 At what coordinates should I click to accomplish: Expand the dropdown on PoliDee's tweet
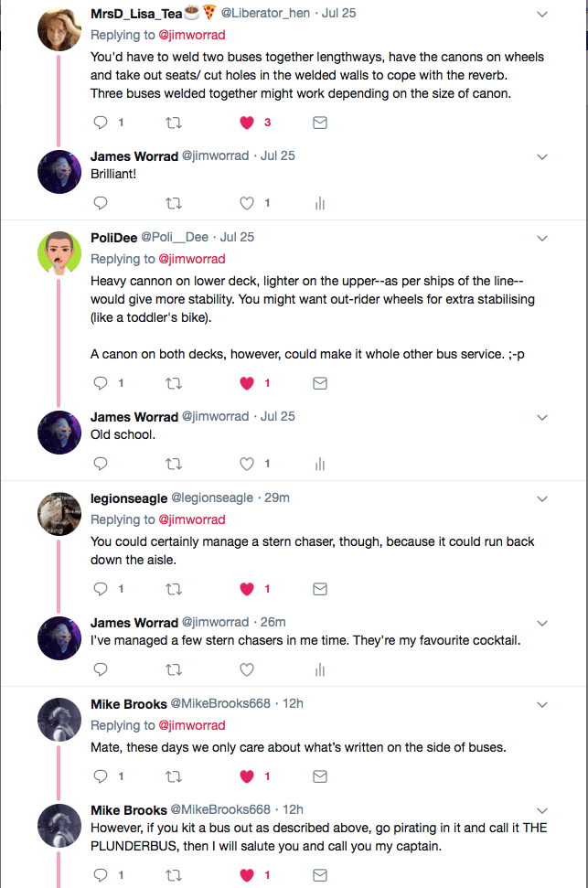click(541, 236)
